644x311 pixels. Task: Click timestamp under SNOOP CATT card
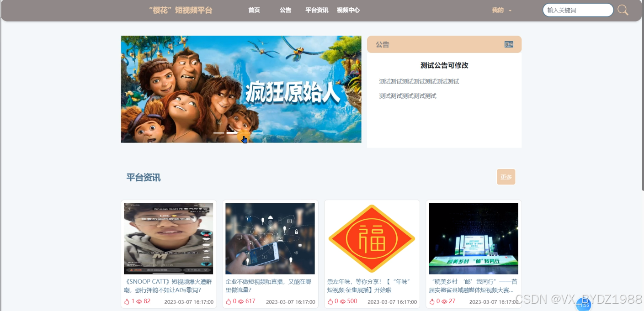[189, 302]
